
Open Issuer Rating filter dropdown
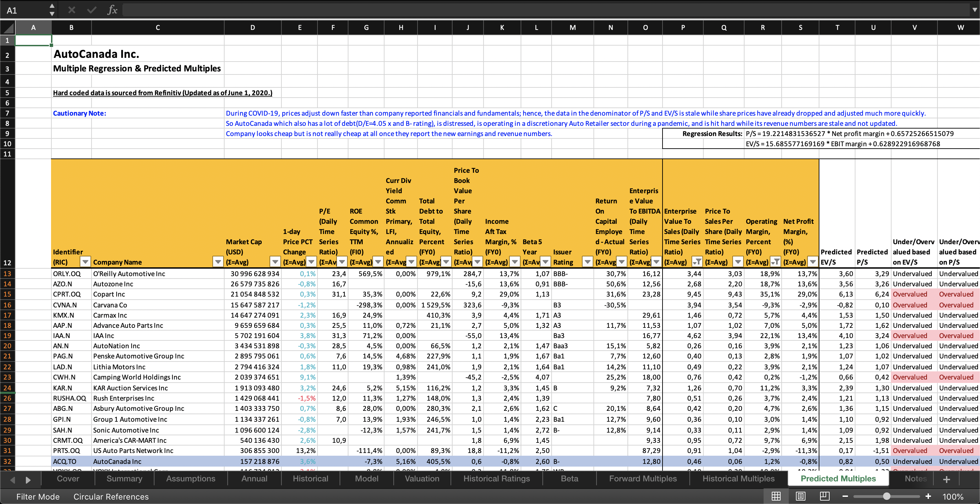pyautogui.click(x=587, y=262)
